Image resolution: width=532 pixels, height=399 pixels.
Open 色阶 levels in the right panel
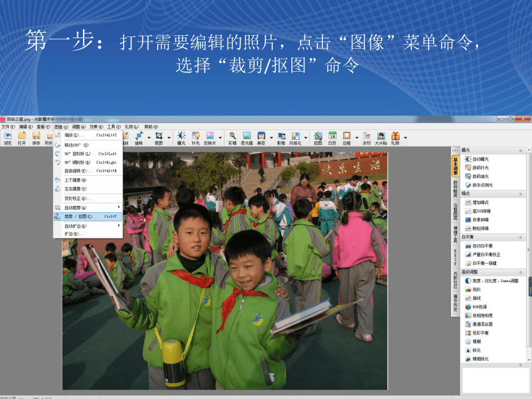(473, 290)
